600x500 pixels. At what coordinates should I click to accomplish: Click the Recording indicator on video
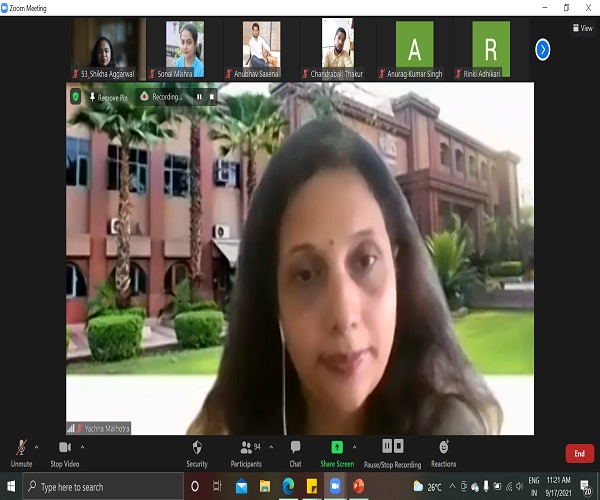coord(161,97)
